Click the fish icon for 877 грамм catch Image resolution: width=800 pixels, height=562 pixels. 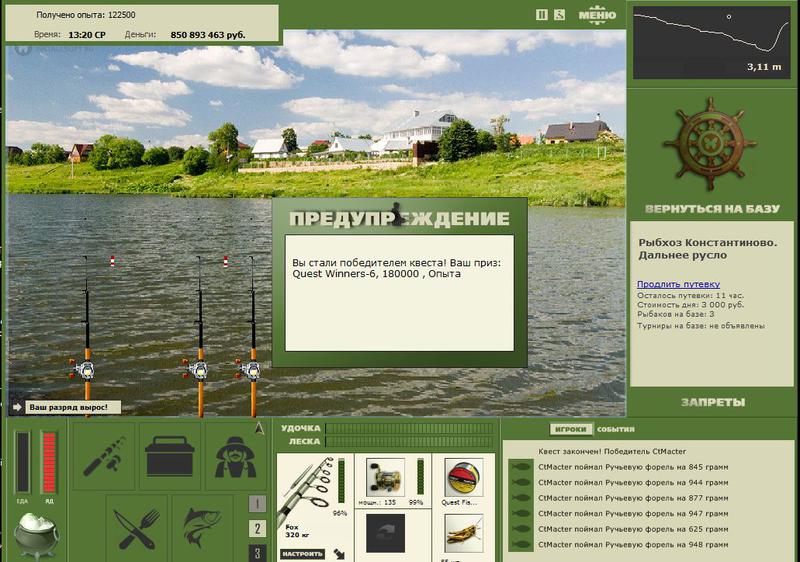521,498
